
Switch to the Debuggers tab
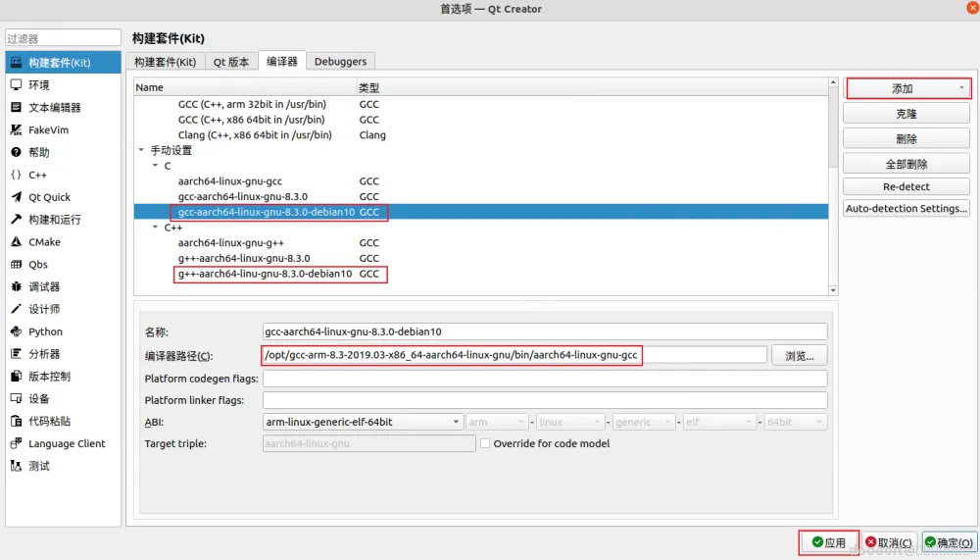pos(341,62)
